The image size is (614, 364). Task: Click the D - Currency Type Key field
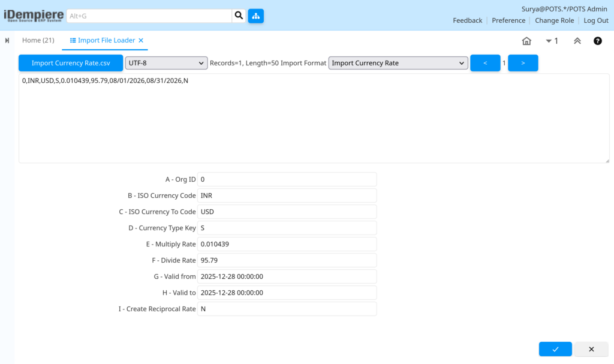click(x=287, y=228)
